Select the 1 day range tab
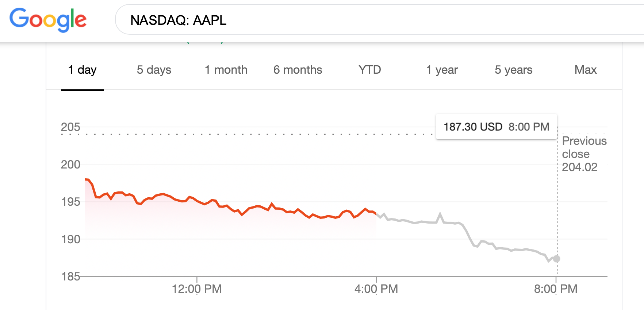644x310 pixels. [82, 70]
